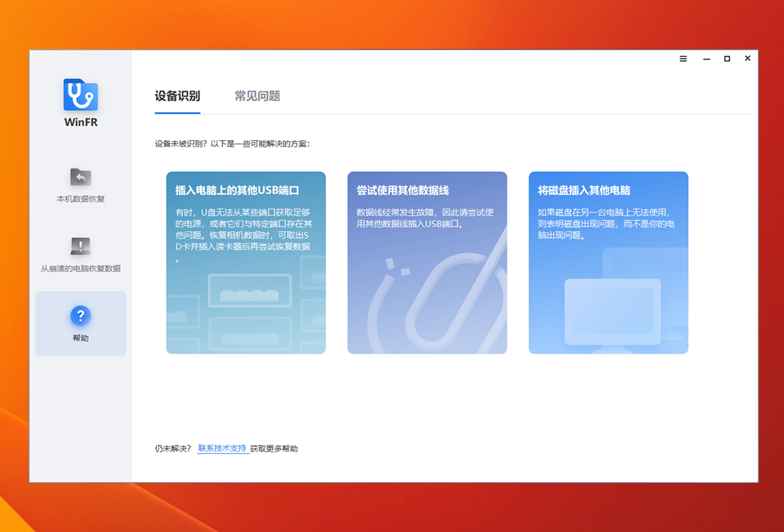Click the 获取更多帮助 text
The width and height of the screenshot is (784, 532).
click(274, 449)
